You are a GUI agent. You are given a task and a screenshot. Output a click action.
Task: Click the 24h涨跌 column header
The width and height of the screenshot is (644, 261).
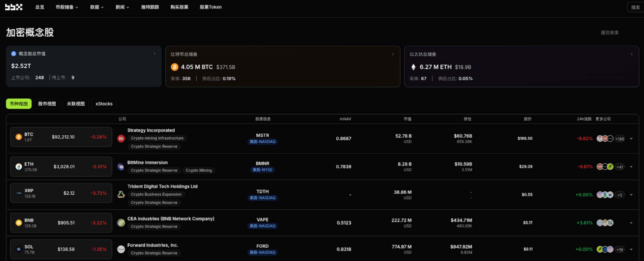coord(584,119)
